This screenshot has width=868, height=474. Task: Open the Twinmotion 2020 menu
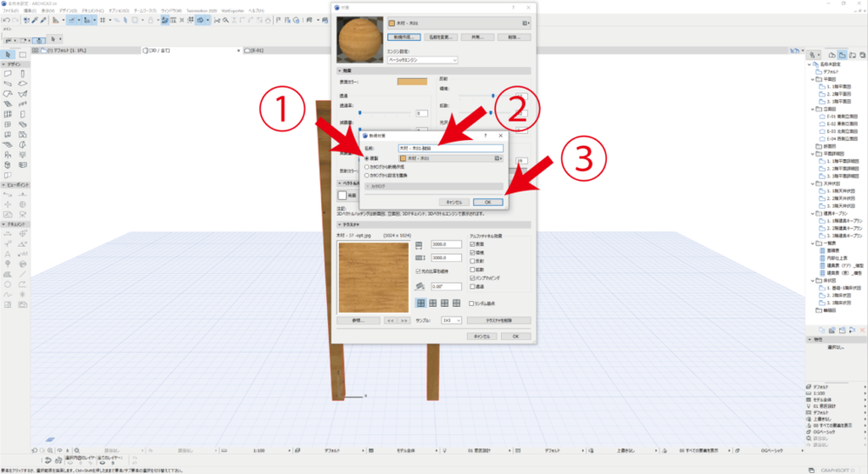click(202, 10)
